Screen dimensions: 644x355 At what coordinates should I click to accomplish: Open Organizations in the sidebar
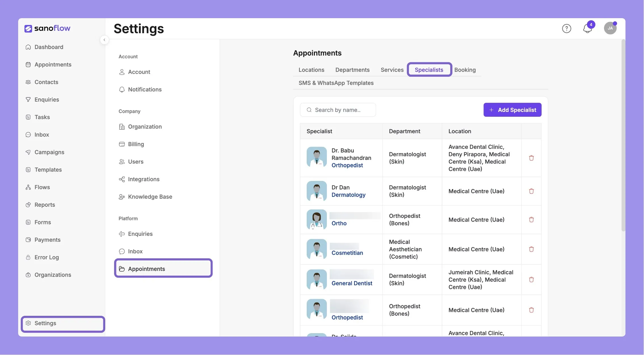tap(53, 275)
